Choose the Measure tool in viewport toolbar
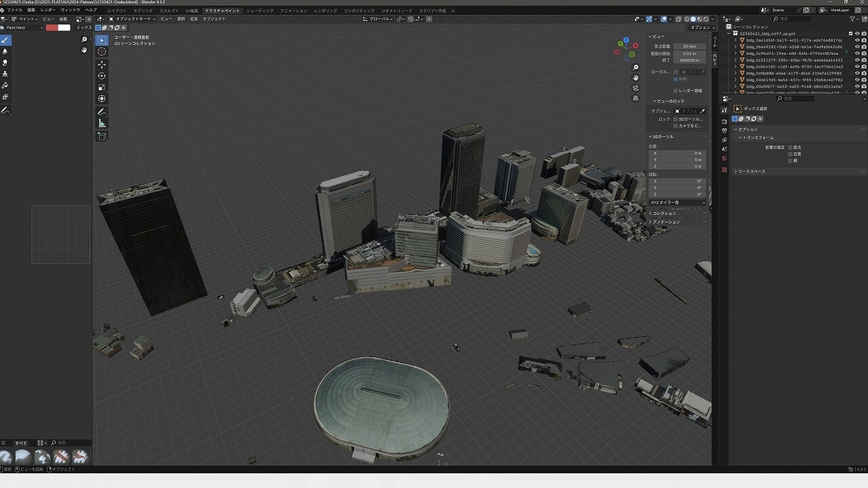The width and height of the screenshot is (868, 488). click(102, 123)
